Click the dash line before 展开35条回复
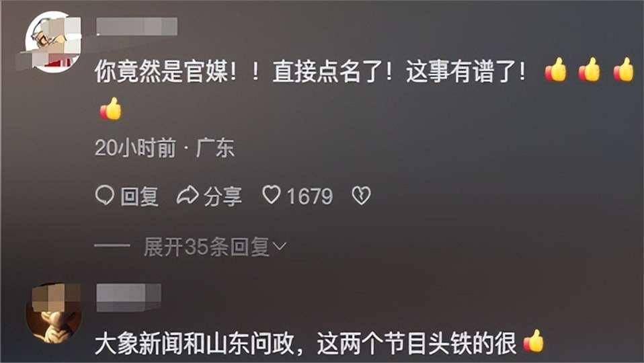 pyautogui.click(x=112, y=247)
